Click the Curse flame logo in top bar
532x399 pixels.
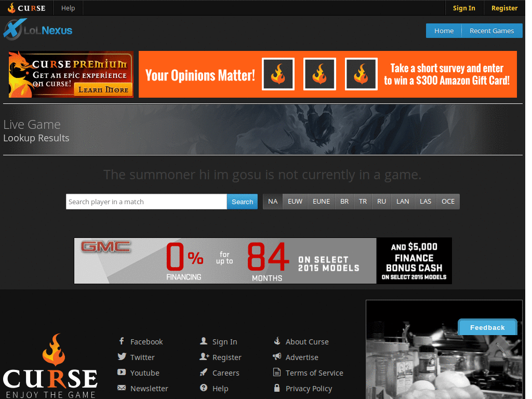[x=26, y=8]
